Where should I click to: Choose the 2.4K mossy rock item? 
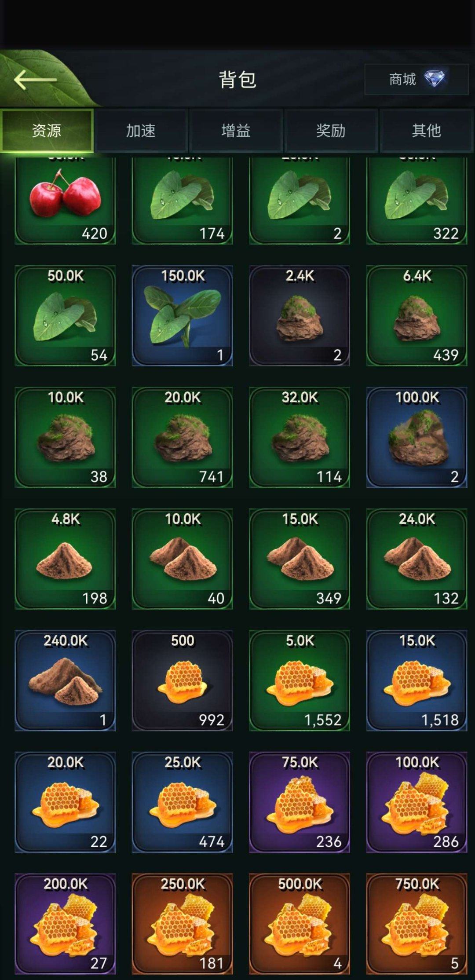tap(300, 315)
